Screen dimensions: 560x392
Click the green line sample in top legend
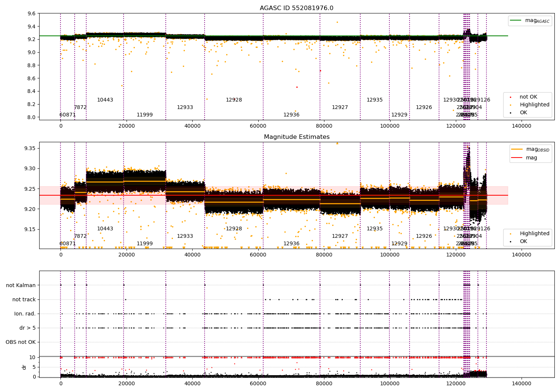(516, 21)
